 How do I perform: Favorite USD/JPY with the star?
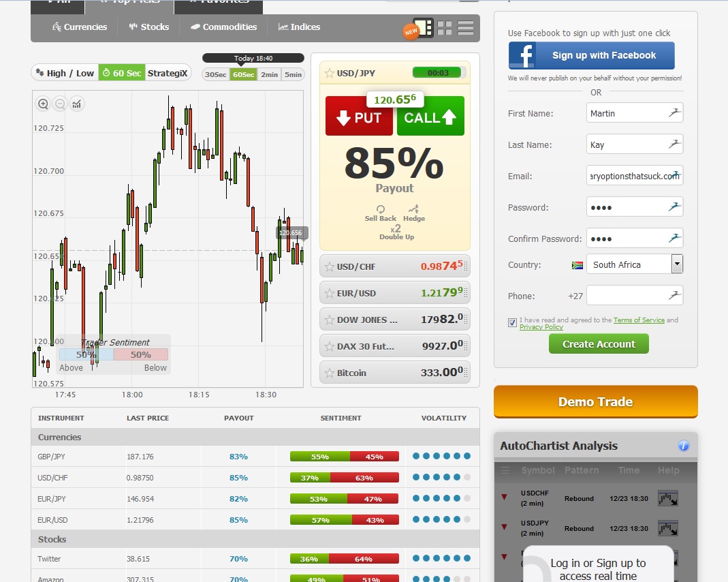tap(329, 74)
